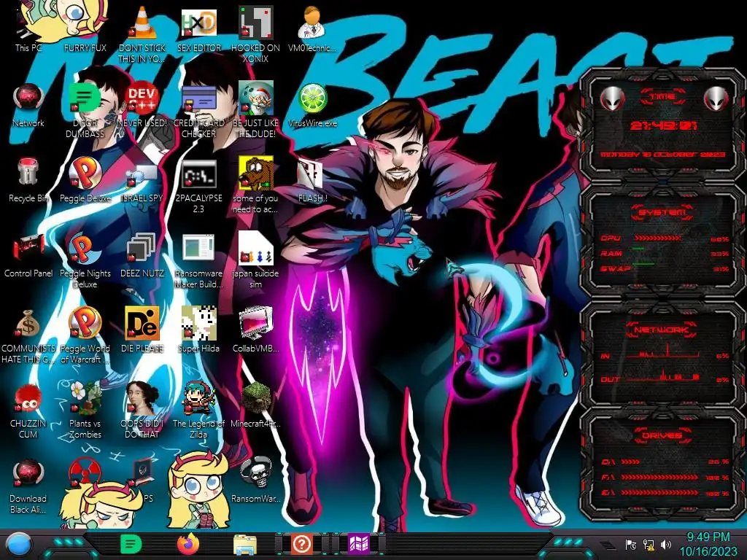Open the 2PACALYPSE 2.3 command prompt shortcut
The image size is (747, 560).
coord(198,186)
